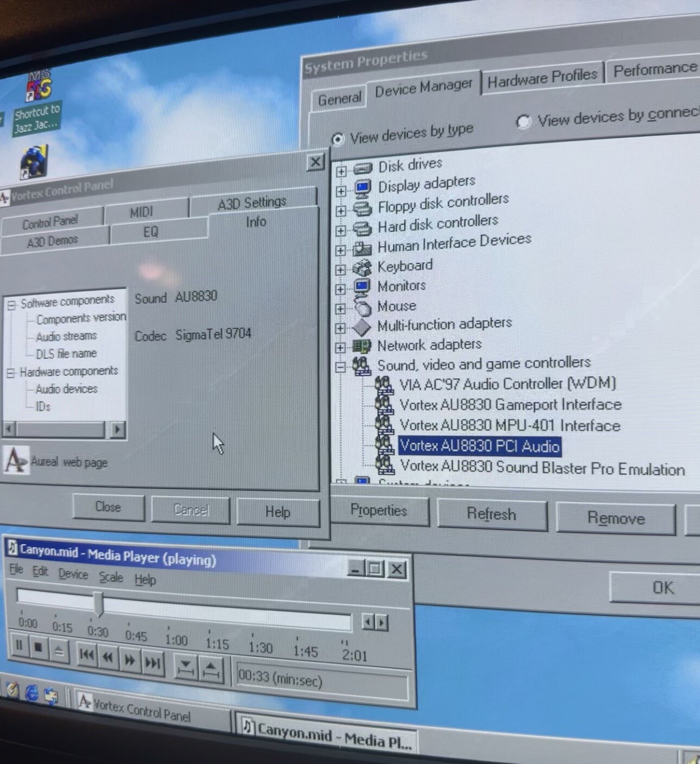The height and width of the screenshot is (764, 700).
Task: Stop playback in Media Player
Action: [39, 647]
